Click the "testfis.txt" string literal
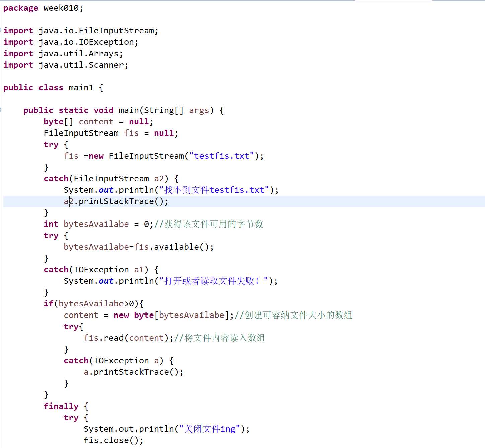Viewport: 485px width, 448px height. 222,156
